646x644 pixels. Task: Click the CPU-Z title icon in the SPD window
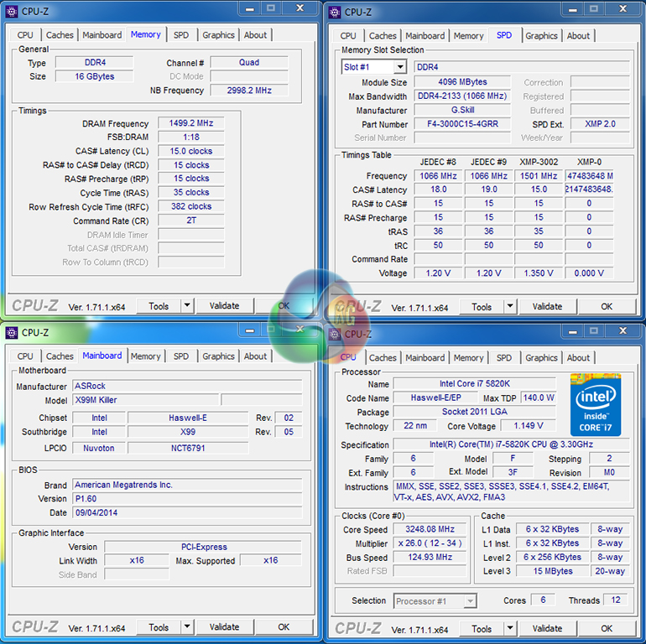point(335,12)
